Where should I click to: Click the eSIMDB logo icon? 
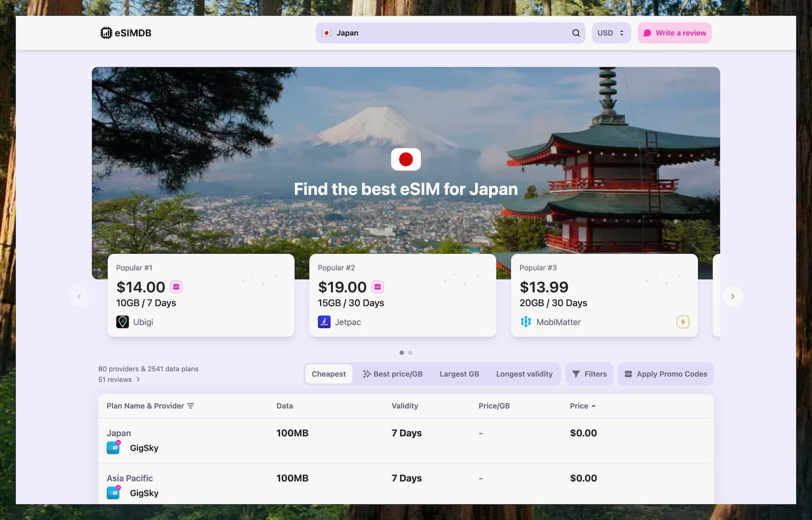pyautogui.click(x=106, y=33)
